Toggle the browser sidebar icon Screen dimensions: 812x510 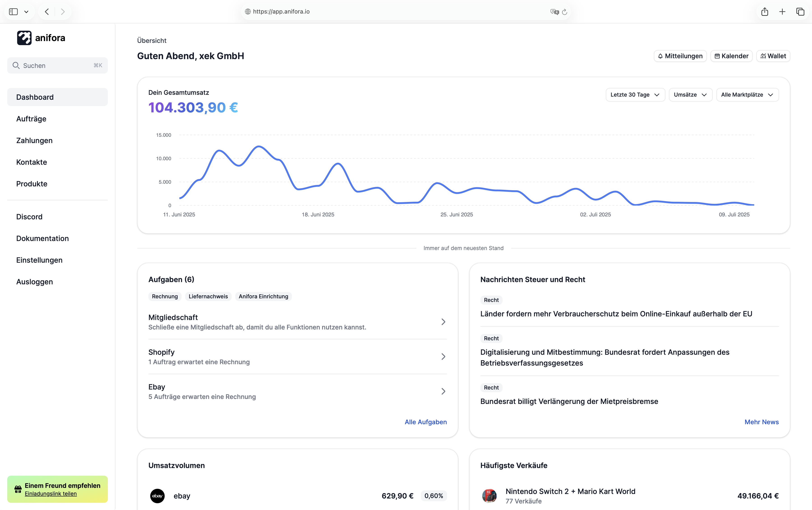[x=14, y=12]
